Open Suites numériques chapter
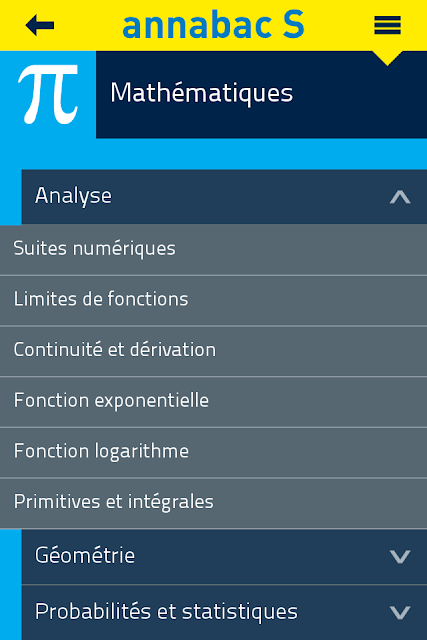 tap(214, 249)
